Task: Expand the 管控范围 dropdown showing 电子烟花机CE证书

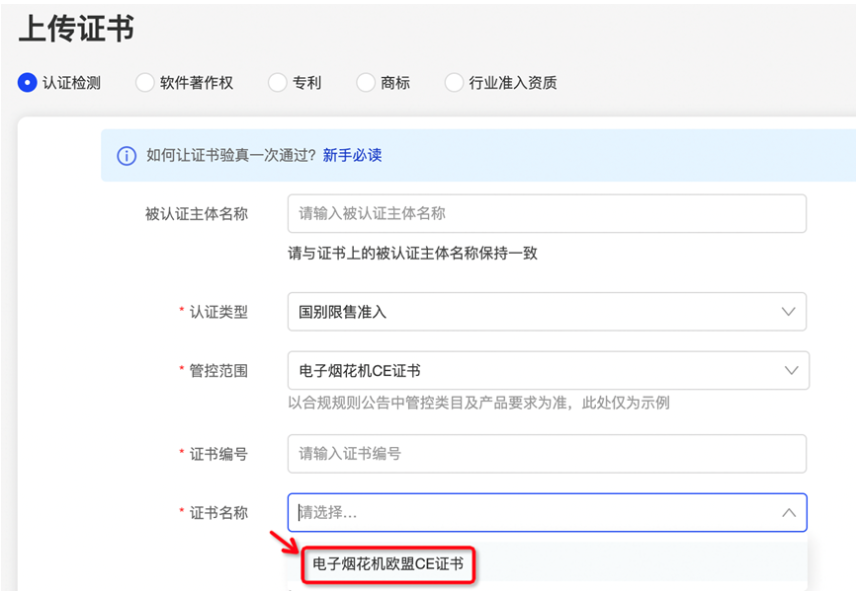Action: (530, 370)
